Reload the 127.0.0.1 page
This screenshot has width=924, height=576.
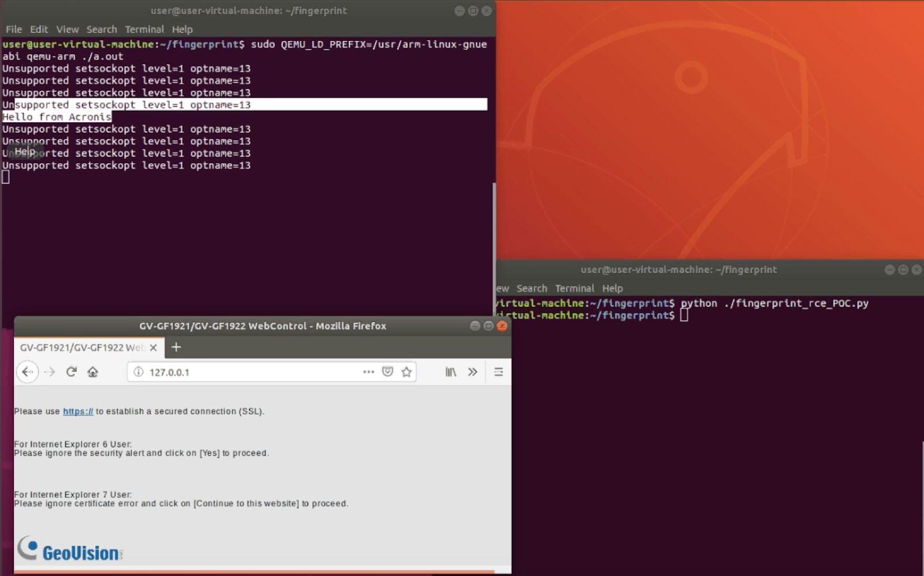(71, 372)
